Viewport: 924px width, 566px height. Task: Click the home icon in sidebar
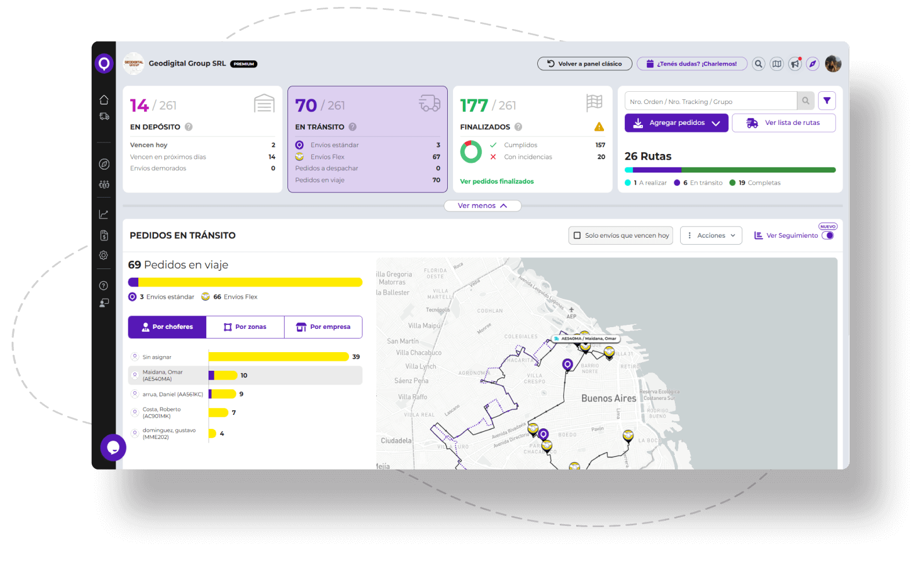[x=104, y=100]
